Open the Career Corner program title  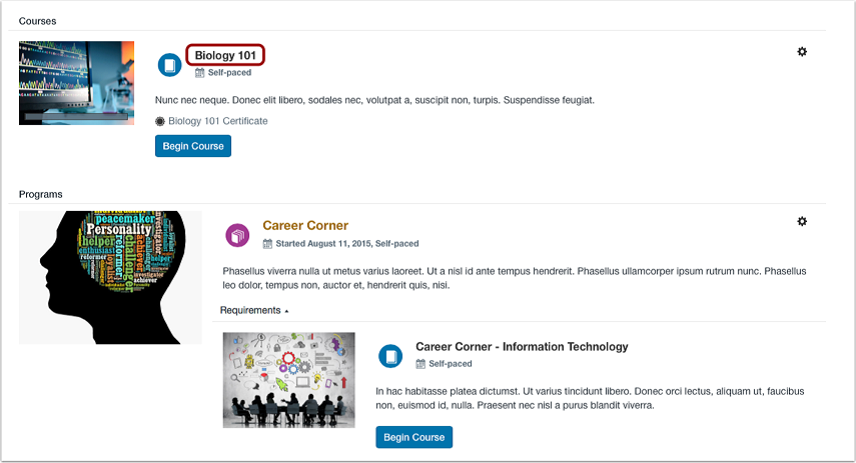coord(305,225)
